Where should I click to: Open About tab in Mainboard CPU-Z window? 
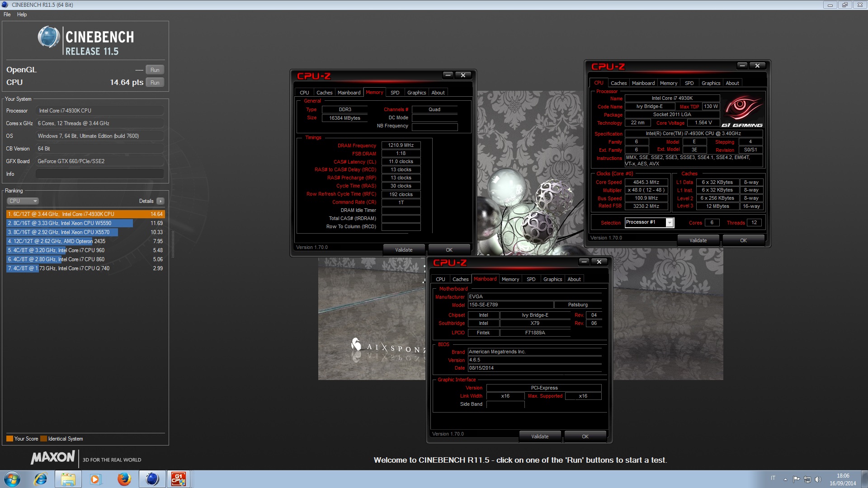574,279
